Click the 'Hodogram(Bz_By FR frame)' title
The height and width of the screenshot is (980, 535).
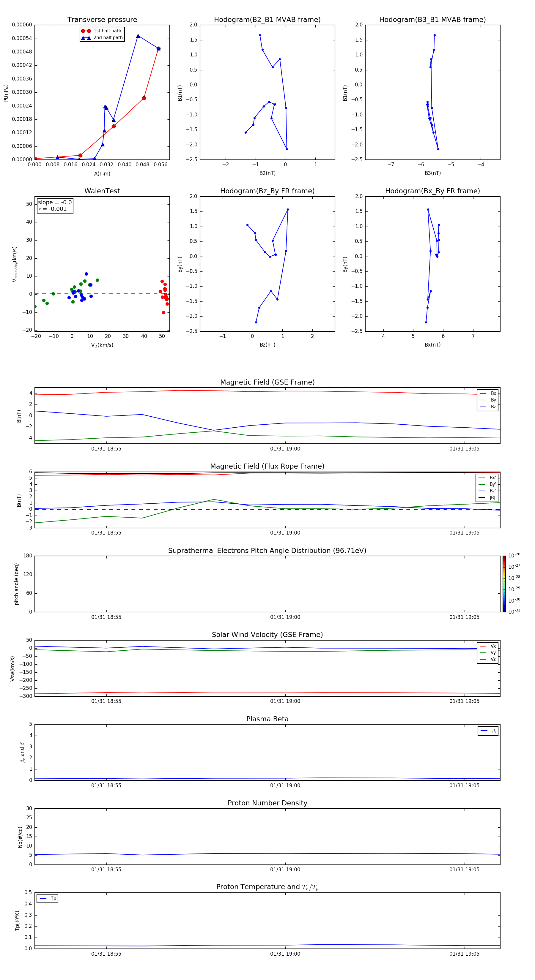pos(267,191)
